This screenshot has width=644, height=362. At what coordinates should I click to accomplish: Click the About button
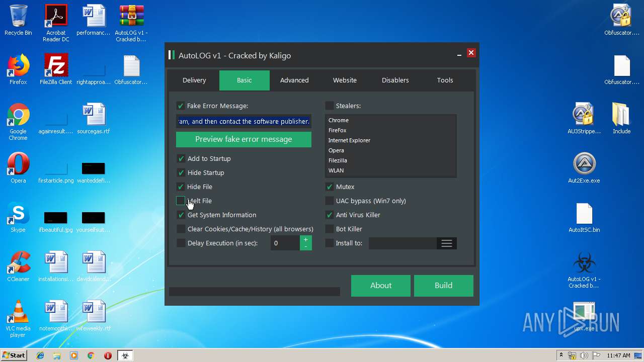(381, 286)
